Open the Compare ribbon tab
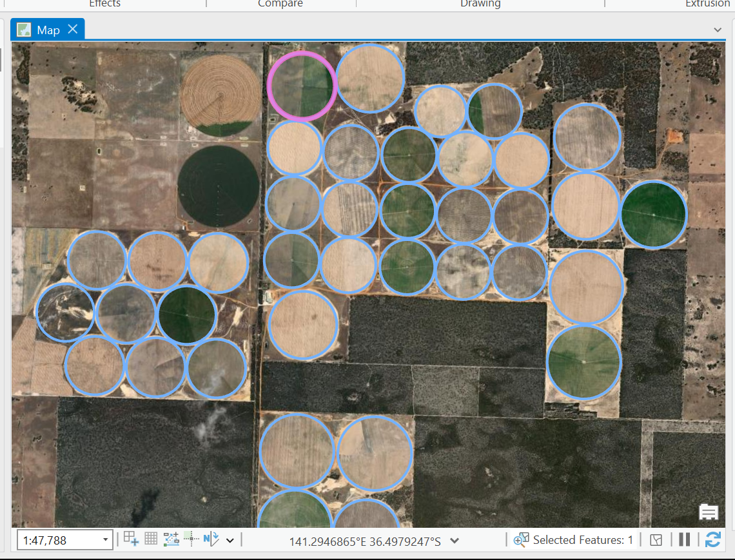This screenshot has width=735, height=560. coord(280,5)
